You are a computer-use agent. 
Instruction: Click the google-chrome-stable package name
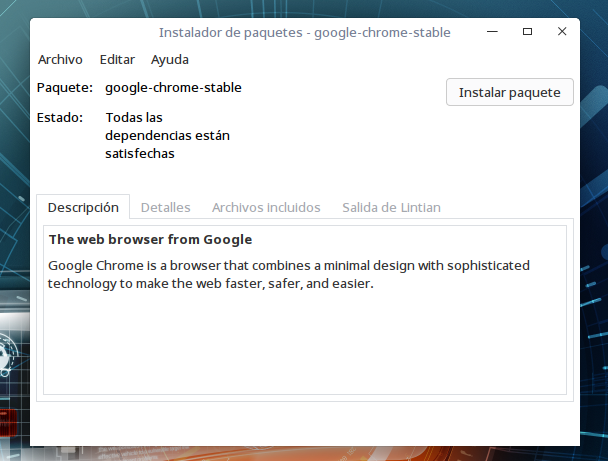click(173, 88)
